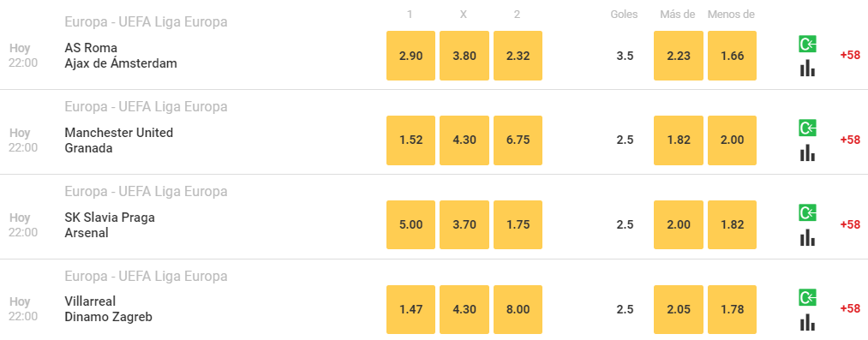Bet under 2.5 goals at 1.78 for Villarreal match

[x=732, y=309]
